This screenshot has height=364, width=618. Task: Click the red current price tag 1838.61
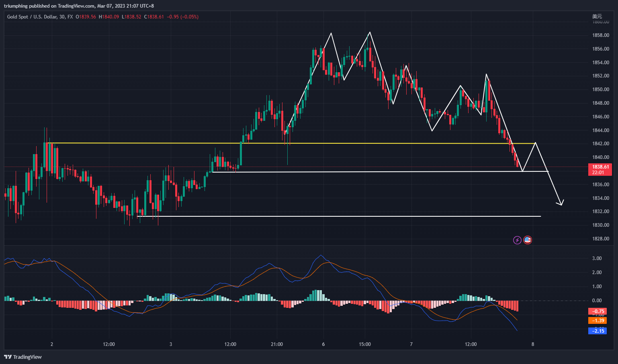tap(600, 167)
